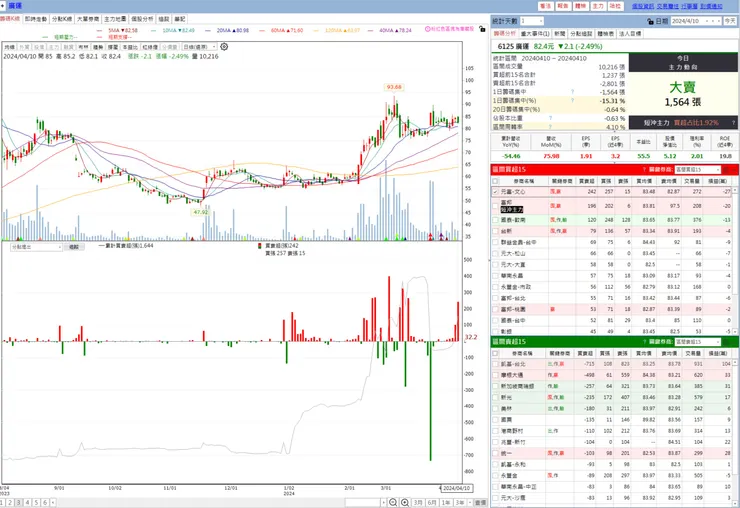
Task: Click next-page arrow after page 6
Action: point(53,503)
